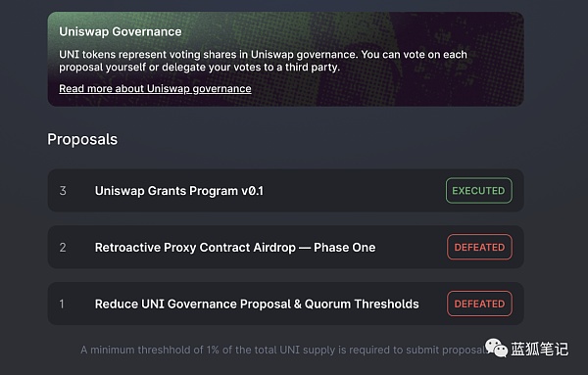The image size is (588, 375).
Task: Click the v0.1 text in proposal 3 title
Action: 252,191
